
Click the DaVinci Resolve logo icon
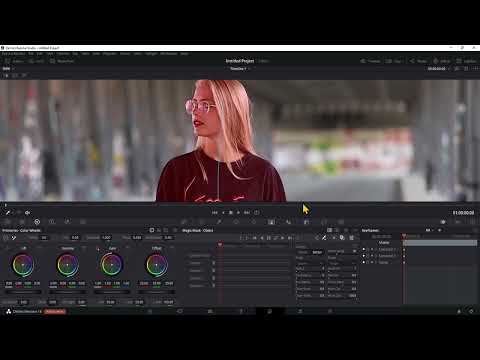pyautogui.click(x=9, y=311)
